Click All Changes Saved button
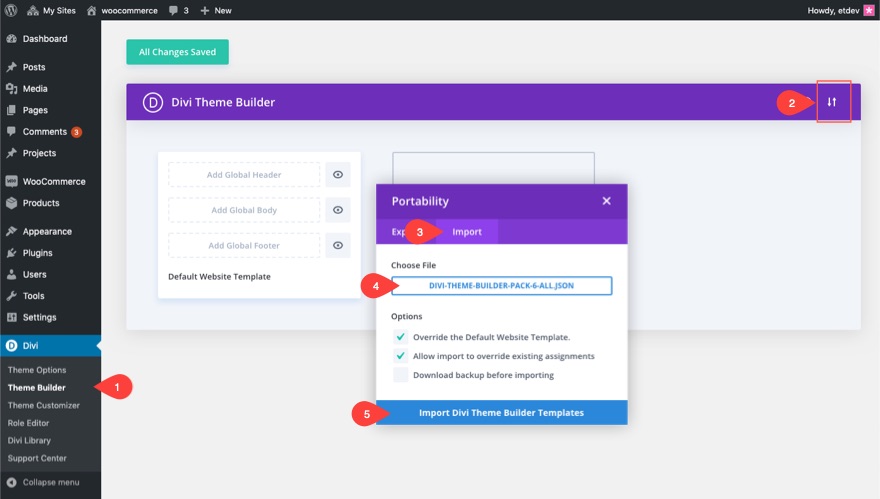Screen dimensions: 880x499 pyautogui.click(x=177, y=52)
